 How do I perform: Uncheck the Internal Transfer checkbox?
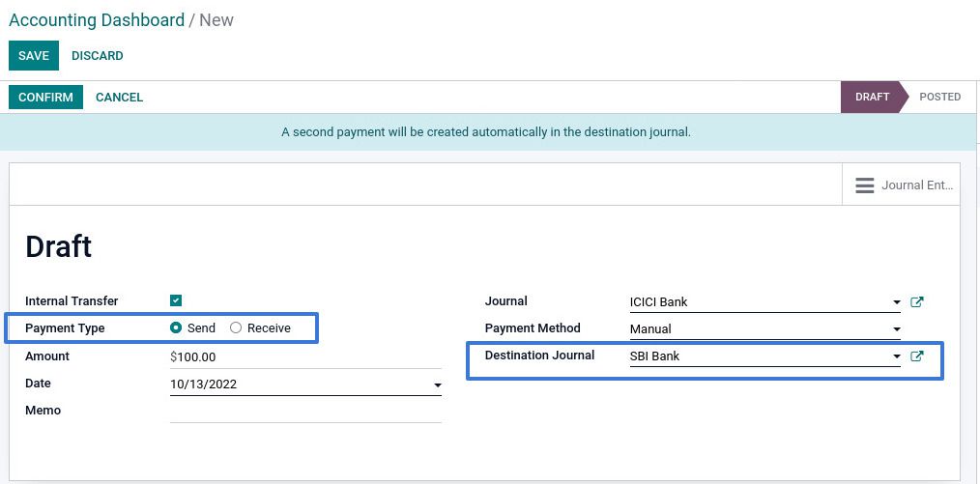(176, 301)
